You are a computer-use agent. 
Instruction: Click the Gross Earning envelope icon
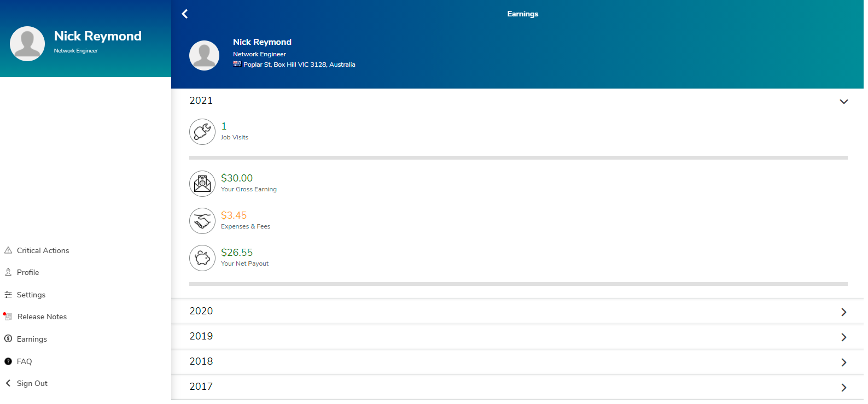click(202, 184)
